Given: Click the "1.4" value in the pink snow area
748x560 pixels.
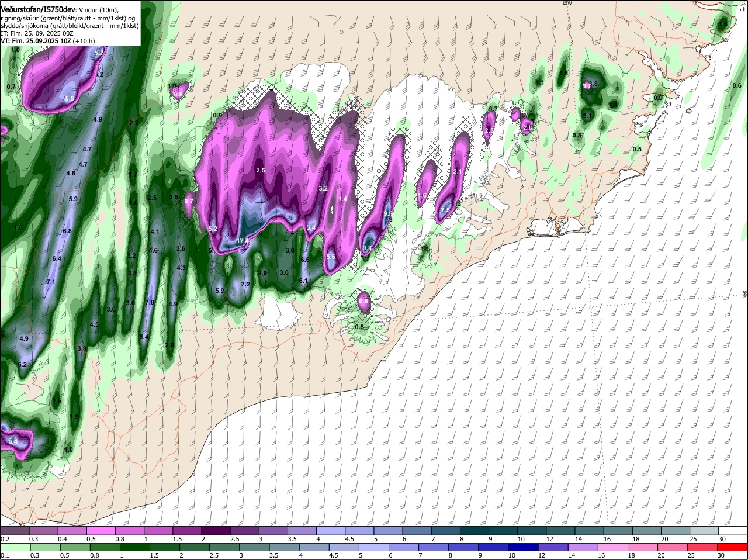Looking at the screenshot, I should coord(342,199).
